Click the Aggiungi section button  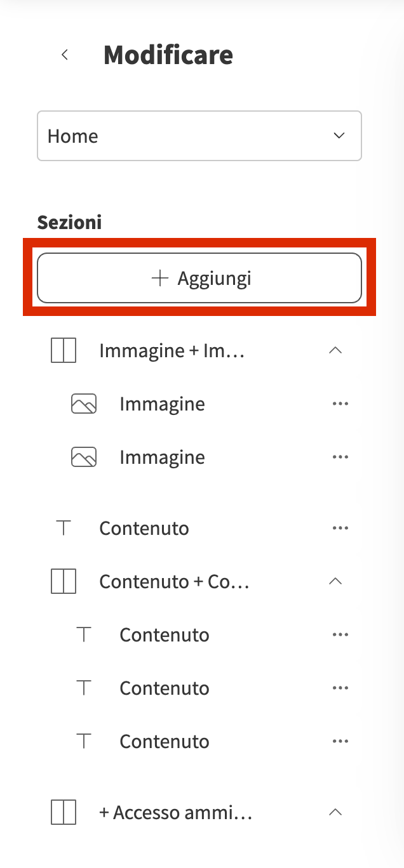click(199, 278)
